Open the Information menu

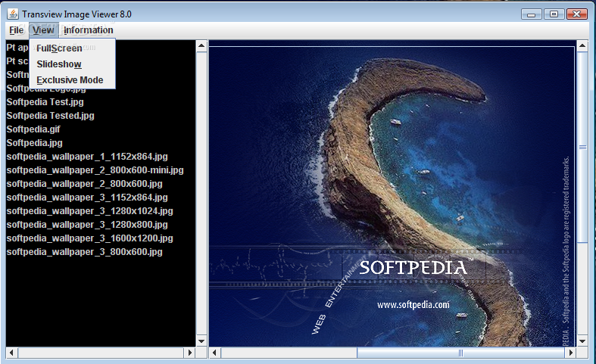(x=88, y=30)
